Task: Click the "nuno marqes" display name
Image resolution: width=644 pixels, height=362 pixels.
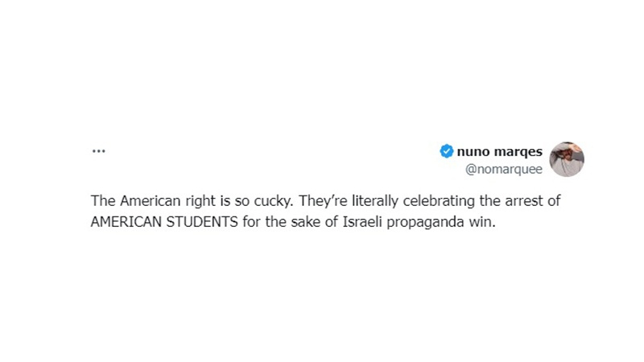Action: point(499,151)
